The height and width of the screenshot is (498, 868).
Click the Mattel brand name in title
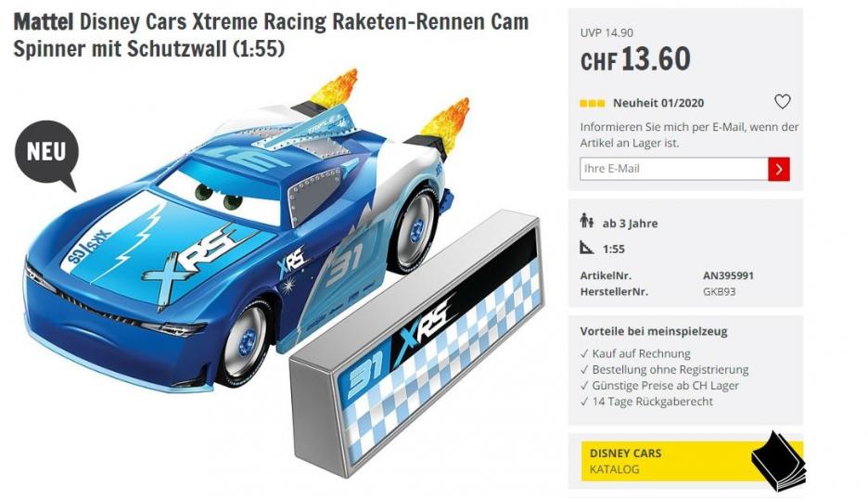point(44,22)
